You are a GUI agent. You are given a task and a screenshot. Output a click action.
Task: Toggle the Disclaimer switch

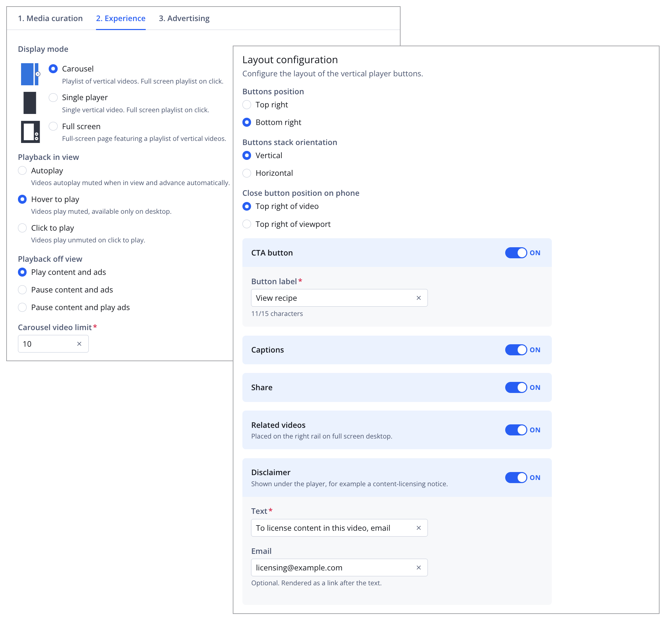[516, 478]
